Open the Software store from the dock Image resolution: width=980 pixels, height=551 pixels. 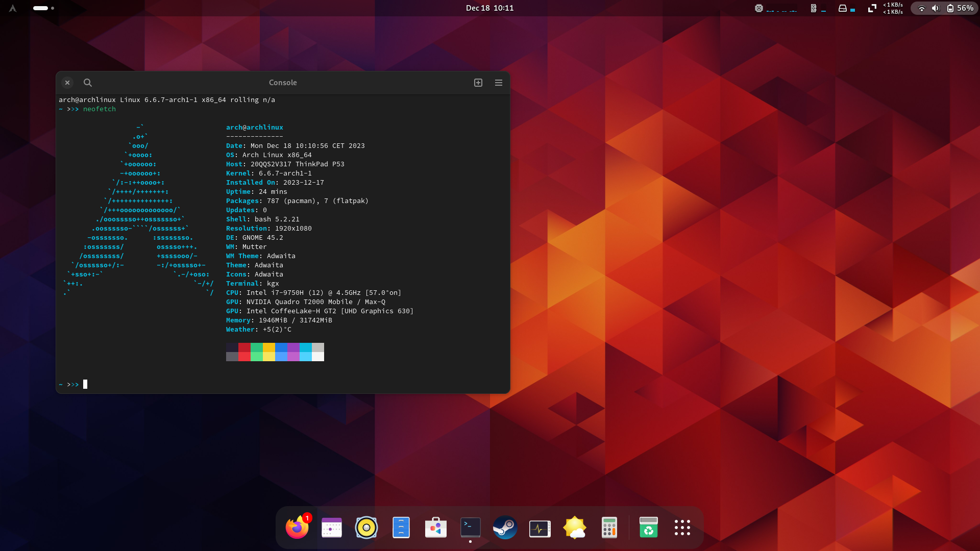(436, 528)
